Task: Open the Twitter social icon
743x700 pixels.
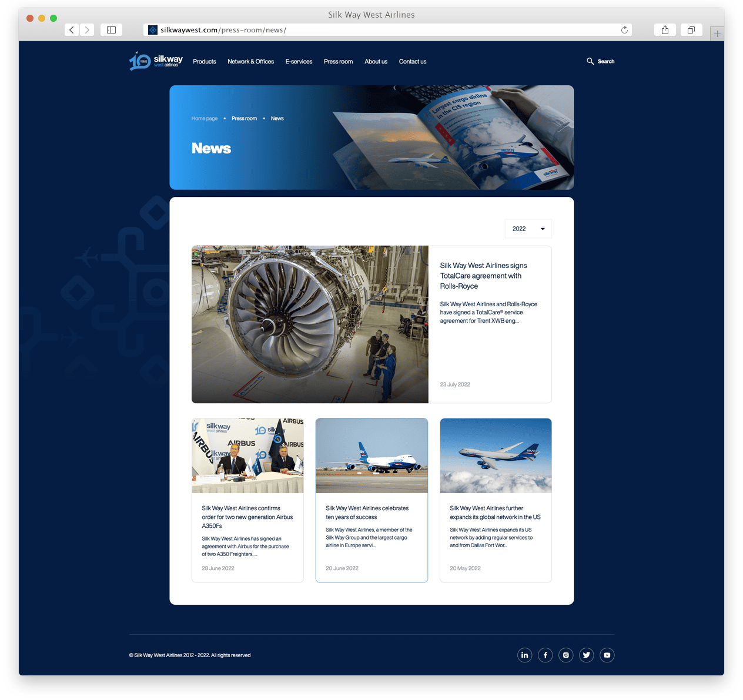Action: pos(587,655)
